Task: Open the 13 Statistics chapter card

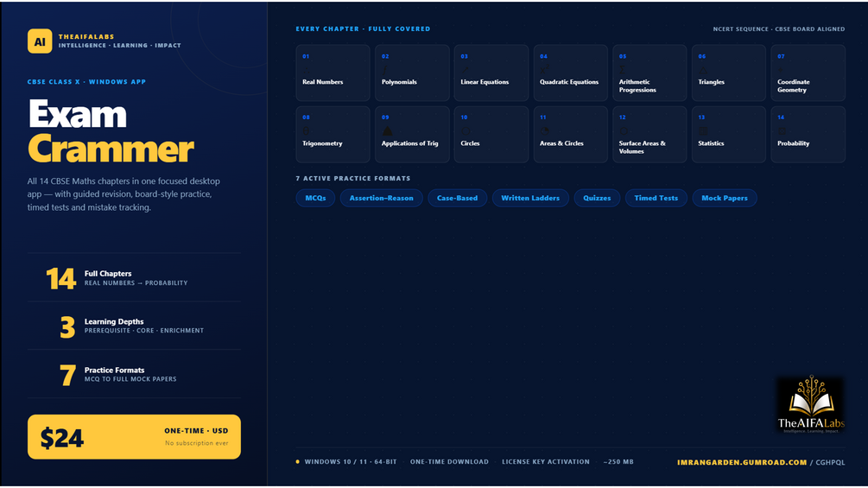Action: point(728,135)
